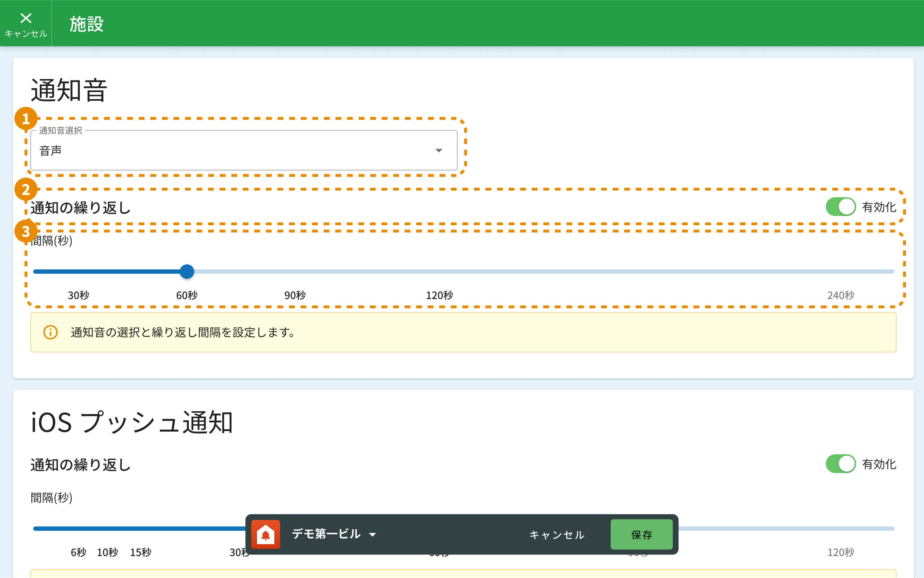The image size is (924, 578).
Task: Click the orange step 3 badge
Action: pyautogui.click(x=26, y=231)
